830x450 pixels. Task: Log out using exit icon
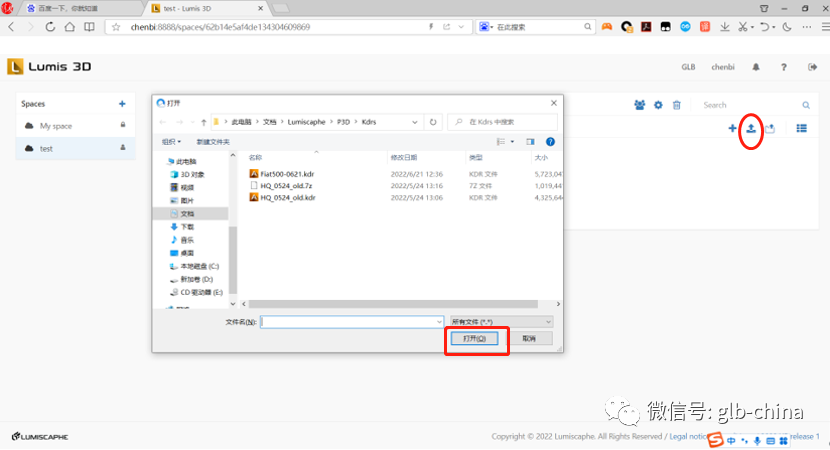(x=813, y=67)
